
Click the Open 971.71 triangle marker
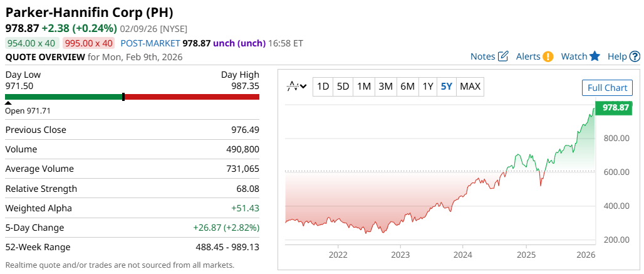pos(8,103)
